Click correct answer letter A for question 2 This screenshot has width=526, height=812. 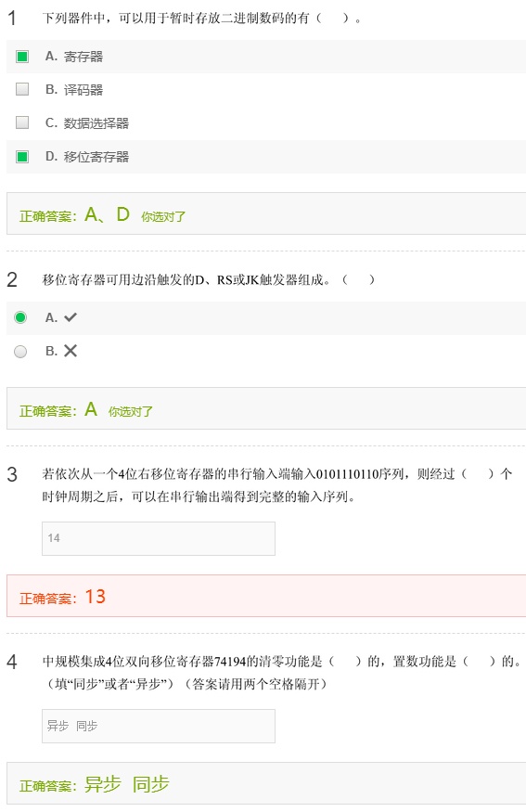tap(91, 409)
